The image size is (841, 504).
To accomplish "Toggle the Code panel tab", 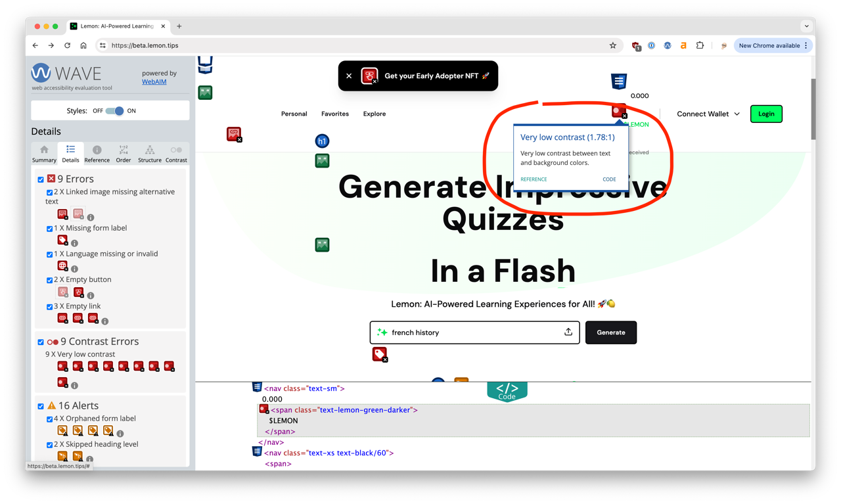I will click(x=507, y=392).
